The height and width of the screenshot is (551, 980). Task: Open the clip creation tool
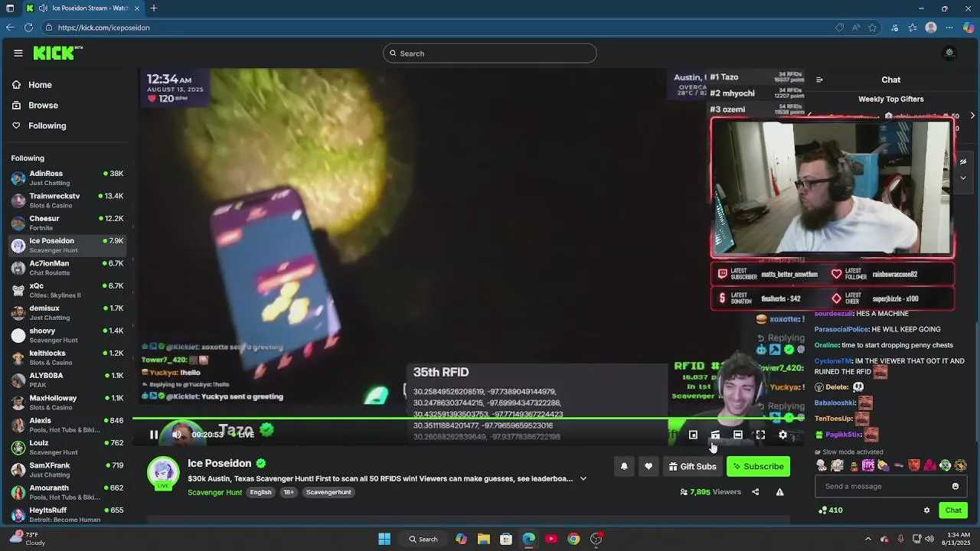[x=715, y=435]
